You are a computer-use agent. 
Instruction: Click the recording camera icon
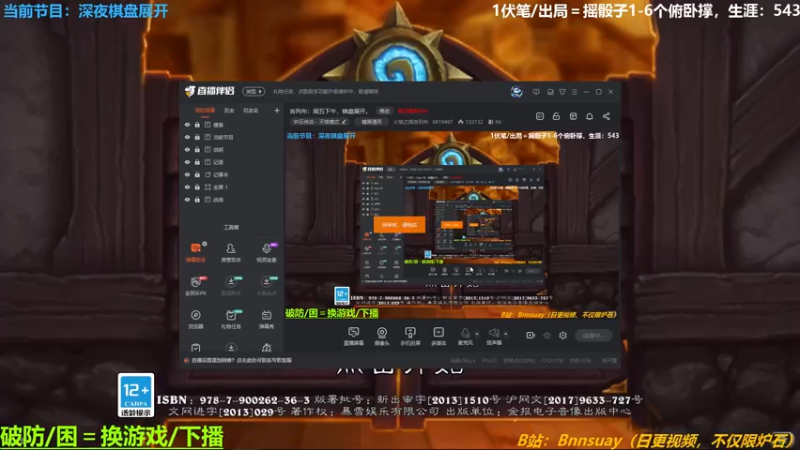pyautogui.click(x=531, y=335)
